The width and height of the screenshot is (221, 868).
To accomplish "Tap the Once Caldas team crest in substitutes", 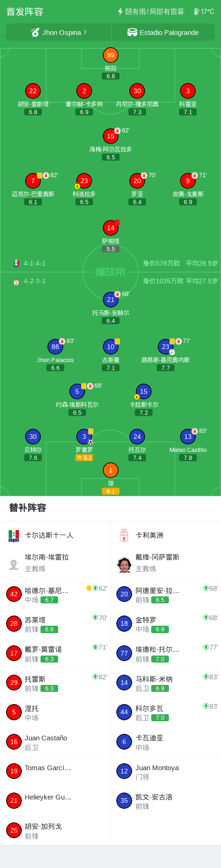I will [14, 535].
